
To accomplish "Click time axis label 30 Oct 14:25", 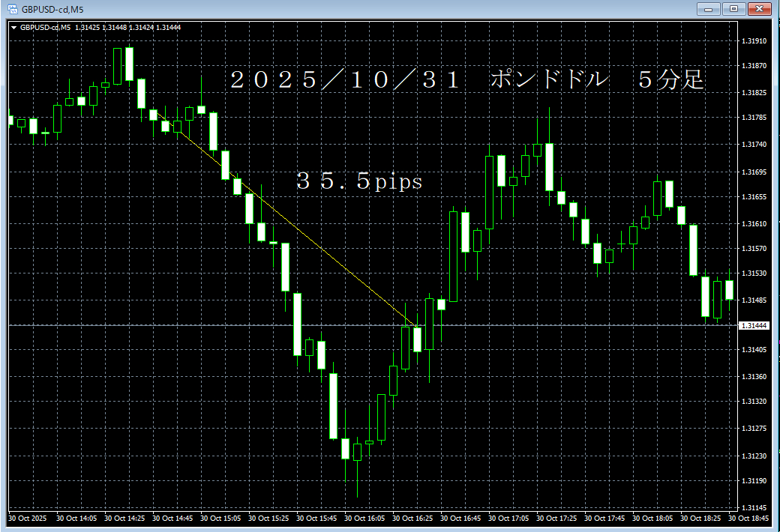I will click(124, 519).
